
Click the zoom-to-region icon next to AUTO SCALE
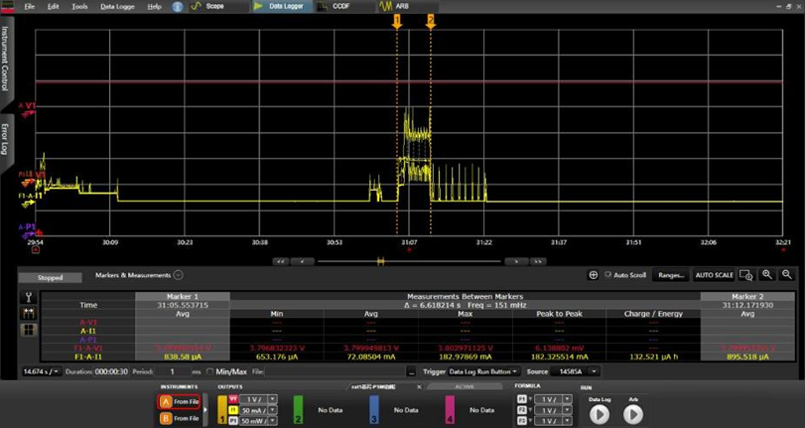(x=745, y=274)
